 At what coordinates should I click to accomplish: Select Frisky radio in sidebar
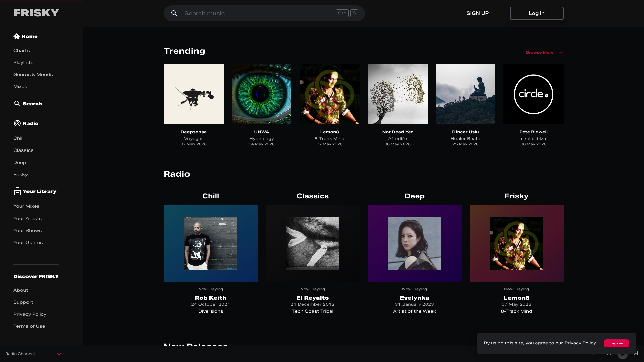tap(20, 175)
